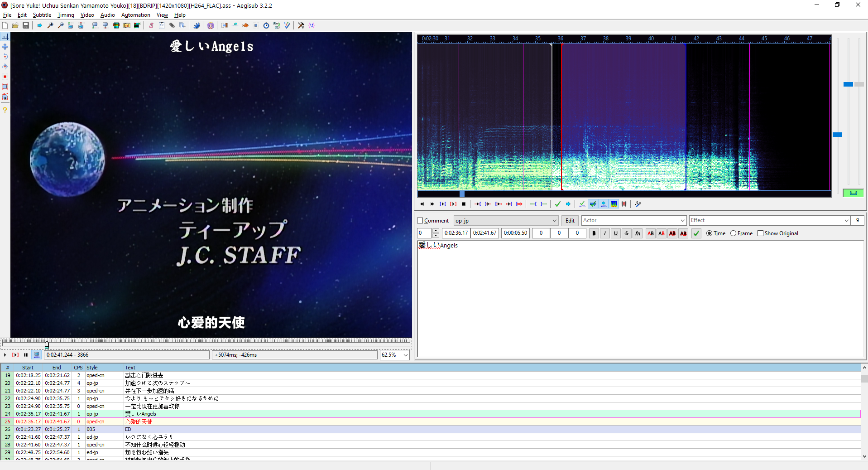The height and width of the screenshot is (470, 868).
Task: Commit audio changes with the green checkmark
Action: coord(558,204)
